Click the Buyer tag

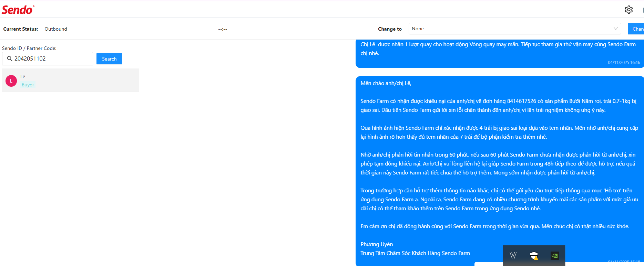point(28,85)
